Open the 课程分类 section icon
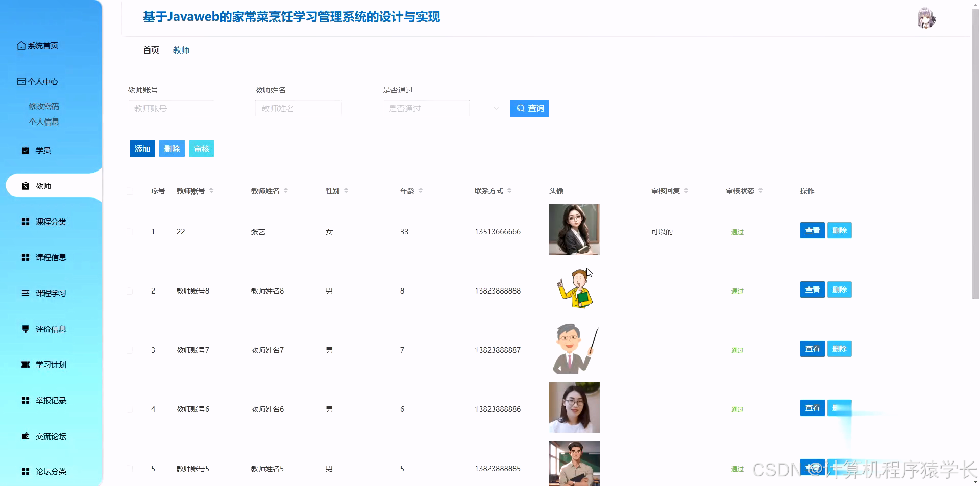 (x=24, y=222)
